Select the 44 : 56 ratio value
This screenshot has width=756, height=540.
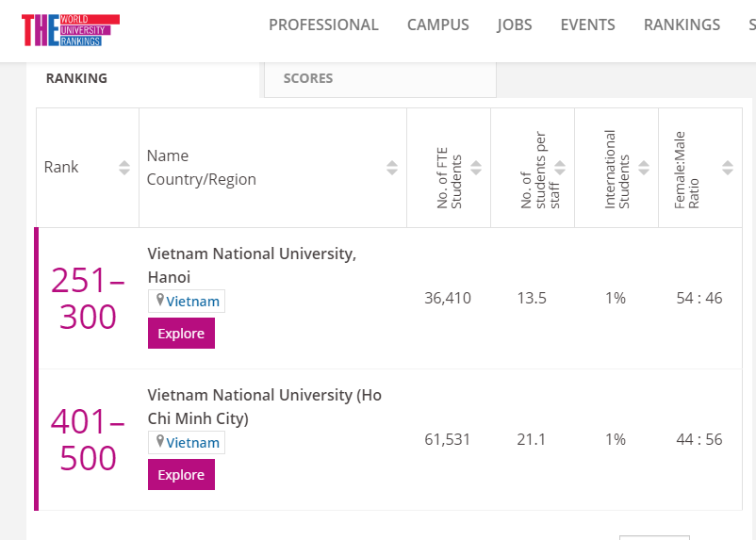coord(699,440)
